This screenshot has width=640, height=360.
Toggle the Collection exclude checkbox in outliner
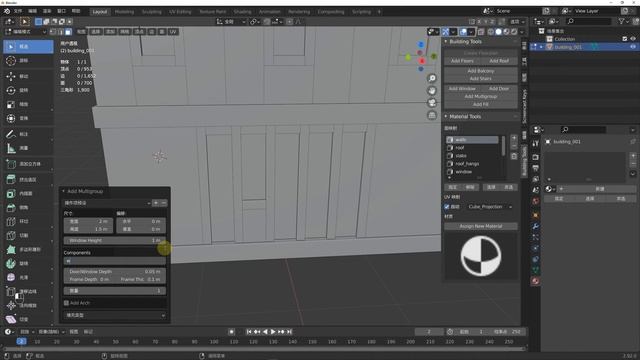pyautogui.click(x=624, y=39)
